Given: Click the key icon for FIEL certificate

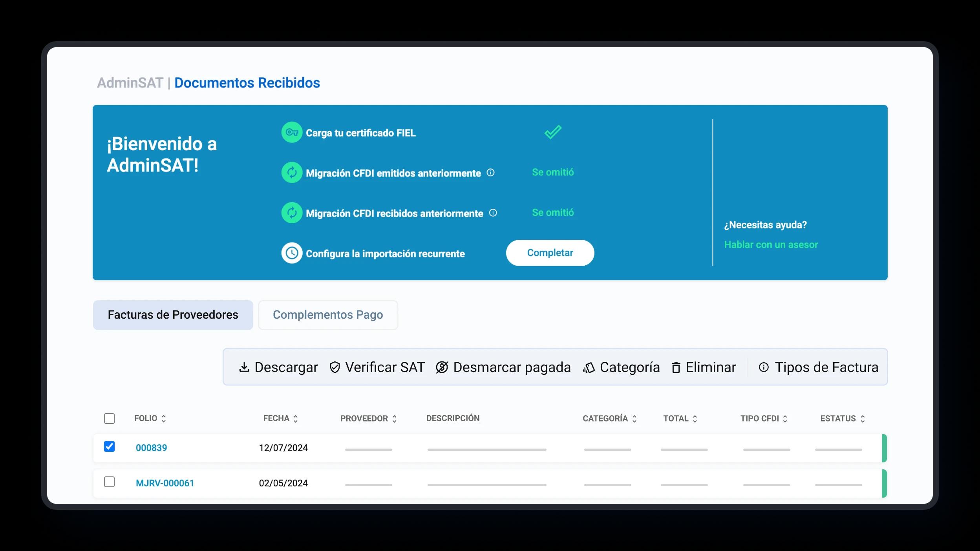Looking at the screenshot, I should (292, 133).
